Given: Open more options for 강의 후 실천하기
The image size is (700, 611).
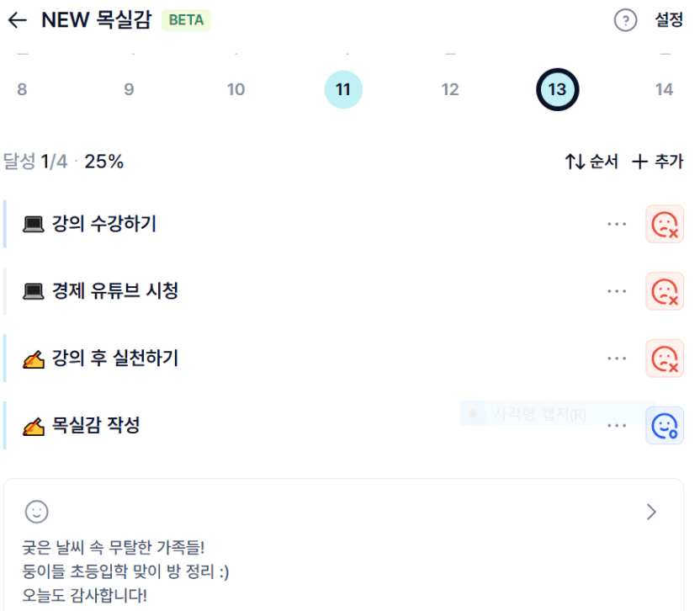Looking at the screenshot, I should (617, 359).
